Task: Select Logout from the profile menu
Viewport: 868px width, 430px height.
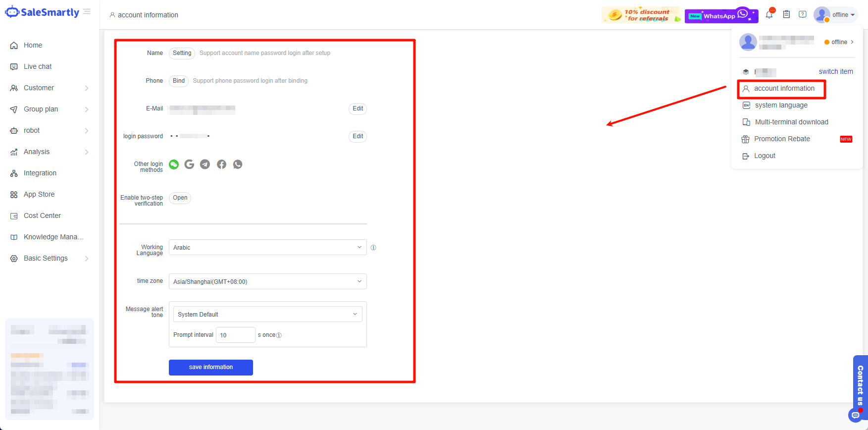Action: [765, 156]
